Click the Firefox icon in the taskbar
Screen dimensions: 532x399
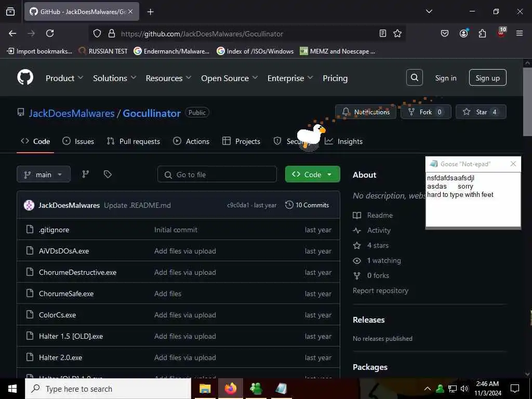tap(230, 389)
